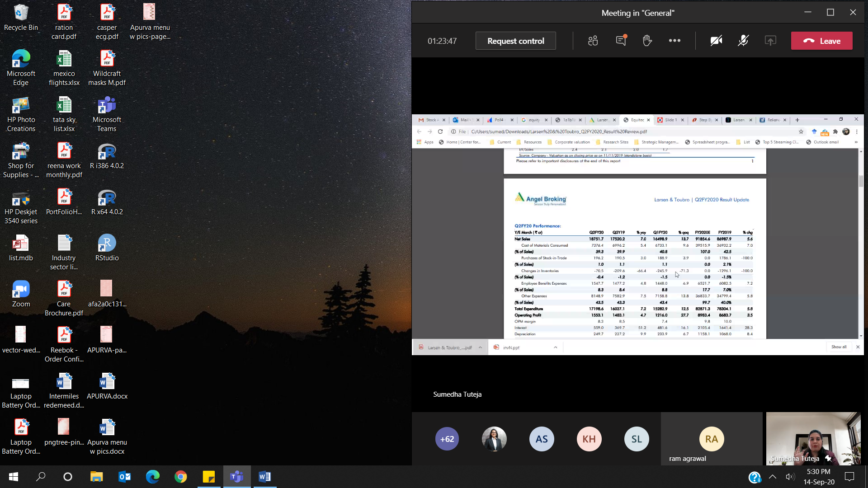Open Microsoft Teams desktop shortcut
This screenshot has height=488, width=868.
107,114
